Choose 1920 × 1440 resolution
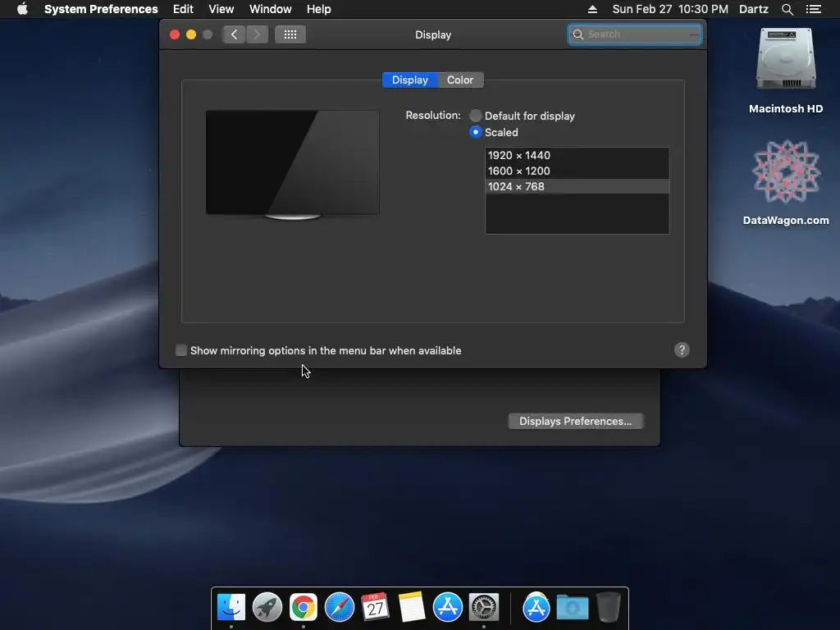Image resolution: width=840 pixels, height=630 pixels. click(577, 155)
